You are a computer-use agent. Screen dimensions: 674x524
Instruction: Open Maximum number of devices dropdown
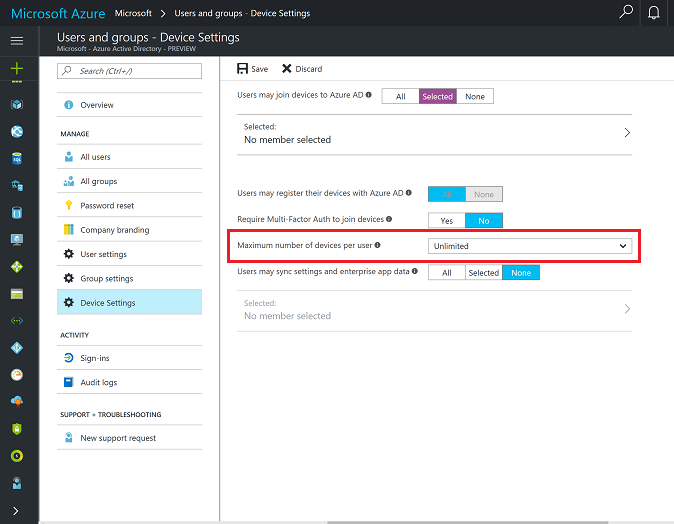[x=530, y=245]
